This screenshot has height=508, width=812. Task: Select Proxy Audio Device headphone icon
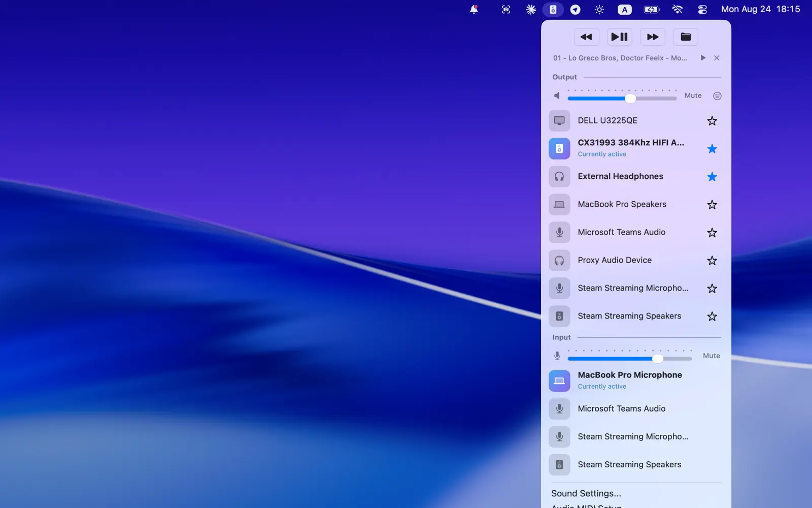tap(559, 260)
